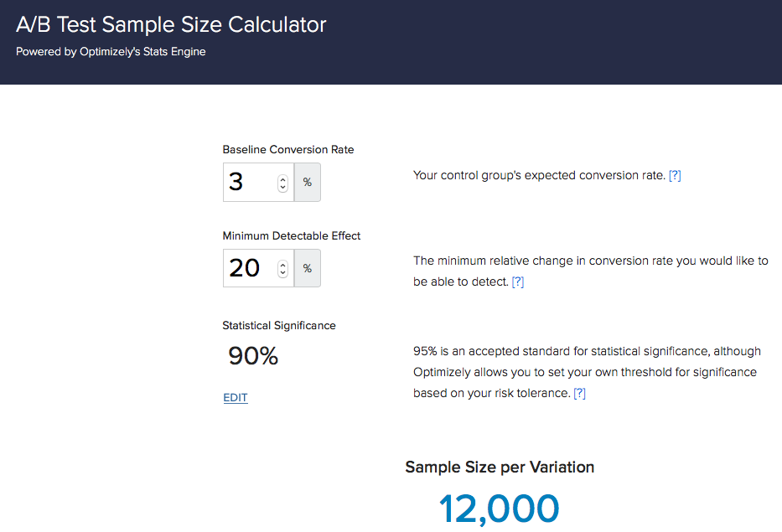Image resolution: width=782 pixels, height=532 pixels.
Task: Open the EDIT link under Statistical Significance
Action: (x=236, y=397)
